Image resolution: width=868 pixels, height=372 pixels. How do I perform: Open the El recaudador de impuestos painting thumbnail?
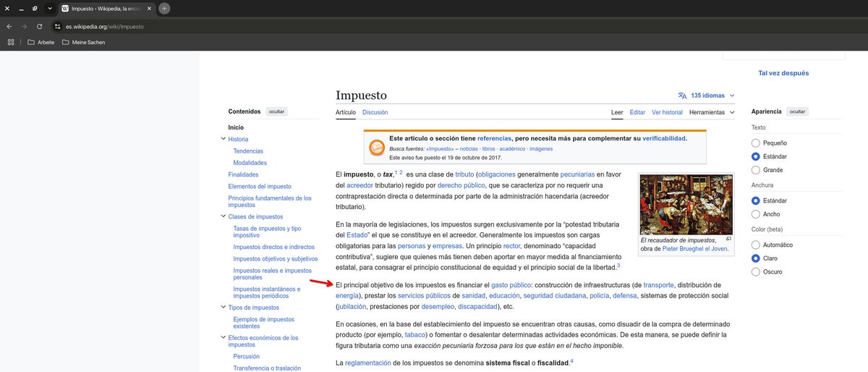coord(686,204)
